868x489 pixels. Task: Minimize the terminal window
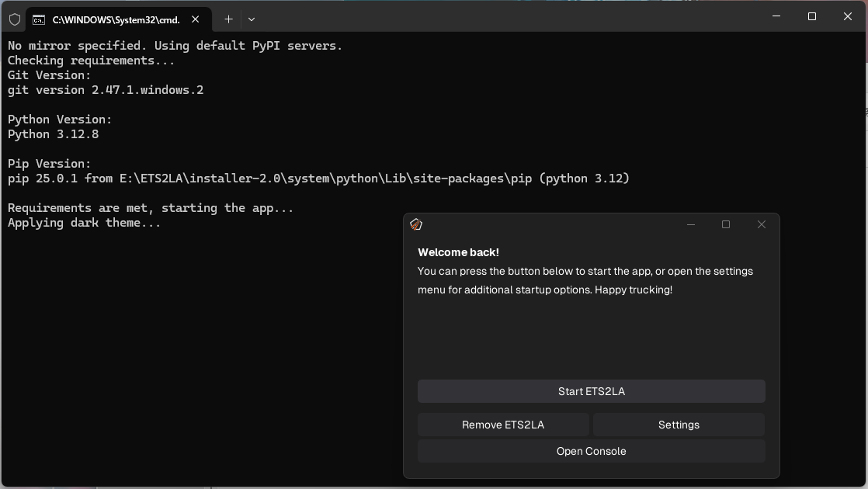point(776,16)
